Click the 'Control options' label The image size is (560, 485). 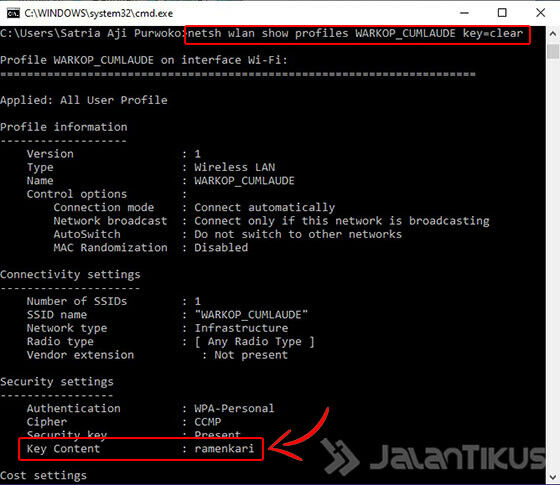[x=77, y=194]
